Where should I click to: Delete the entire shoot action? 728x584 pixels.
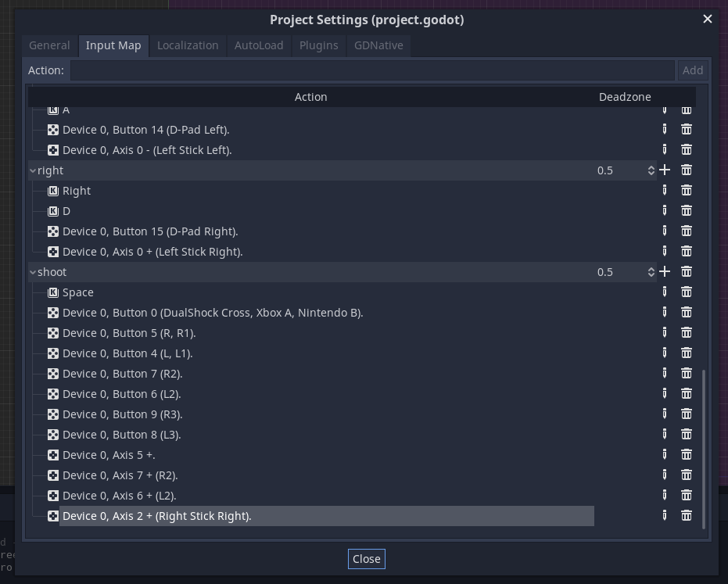click(687, 271)
